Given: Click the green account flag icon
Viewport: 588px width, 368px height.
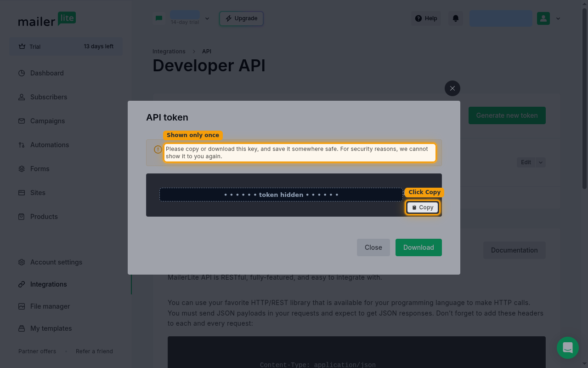Looking at the screenshot, I should (x=159, y=18).
